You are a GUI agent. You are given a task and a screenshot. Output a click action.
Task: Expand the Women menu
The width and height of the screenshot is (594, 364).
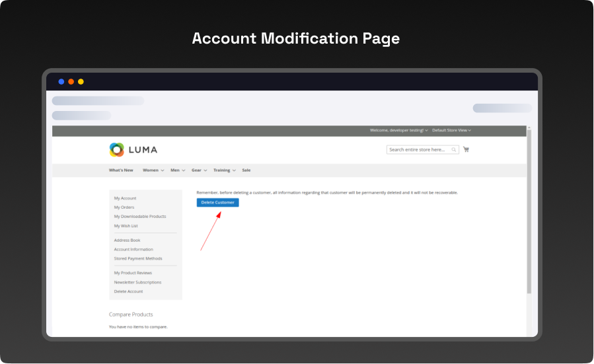tap(153, 170)
